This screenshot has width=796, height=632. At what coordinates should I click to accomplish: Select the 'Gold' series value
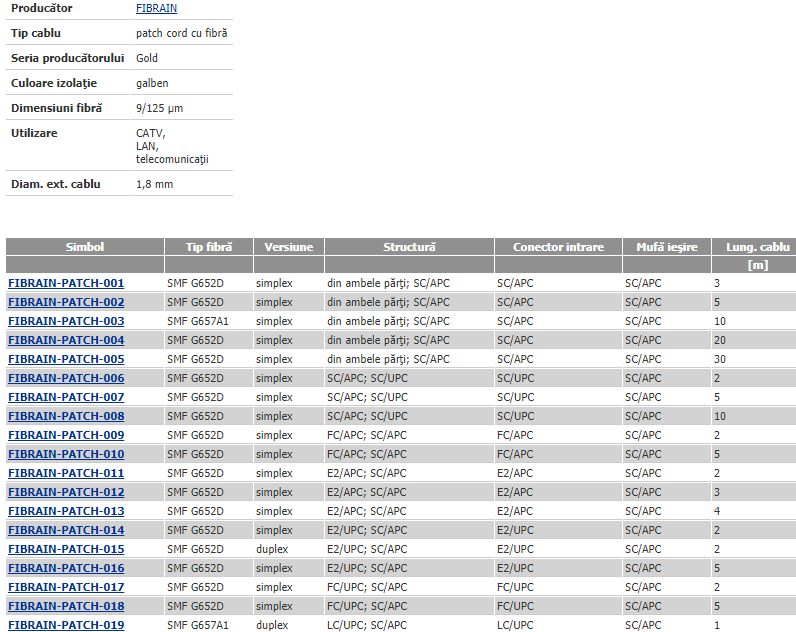click(x=147, y=58)
